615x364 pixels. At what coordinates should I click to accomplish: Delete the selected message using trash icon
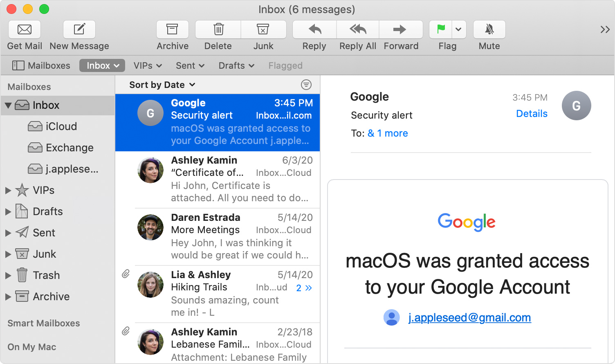click(218, 29)
